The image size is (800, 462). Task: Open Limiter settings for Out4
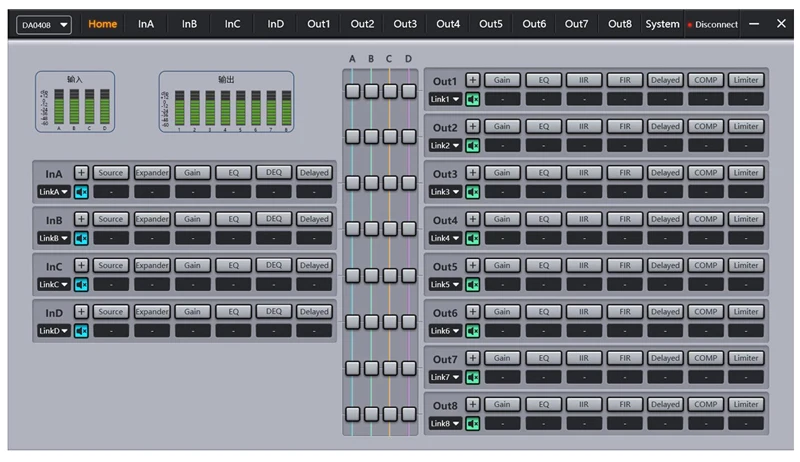[746, 219]
